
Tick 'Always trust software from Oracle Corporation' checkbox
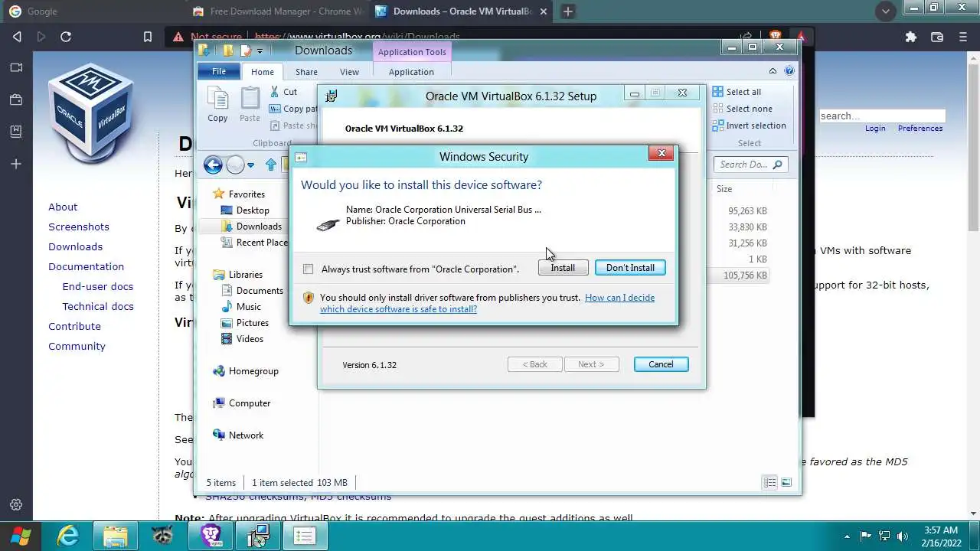(x=308, y=269)
